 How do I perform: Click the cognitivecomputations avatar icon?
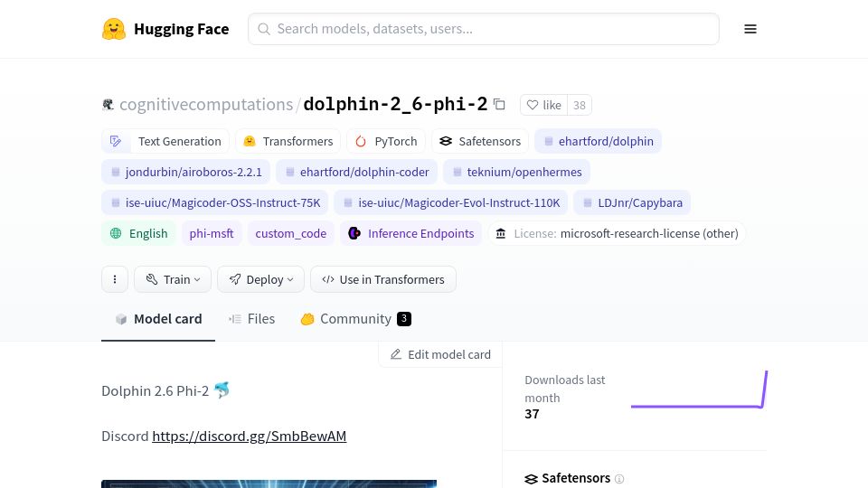pos(108,104)
